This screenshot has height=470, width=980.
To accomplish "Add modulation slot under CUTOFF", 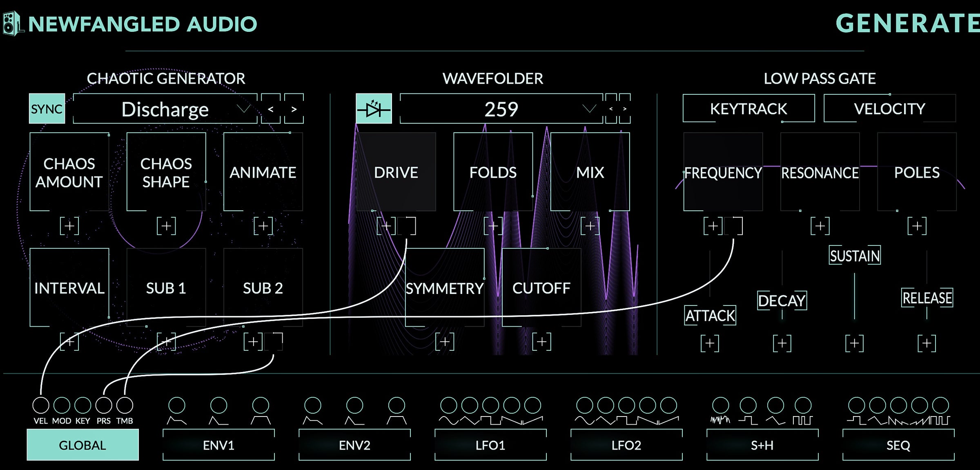I will 541,342.
